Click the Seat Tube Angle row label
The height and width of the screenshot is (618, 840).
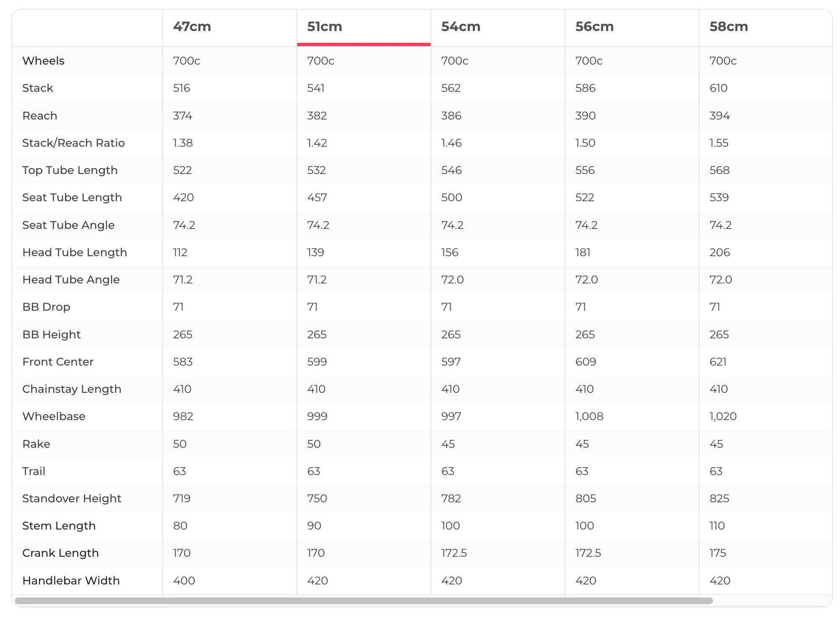tap(68, 225)
